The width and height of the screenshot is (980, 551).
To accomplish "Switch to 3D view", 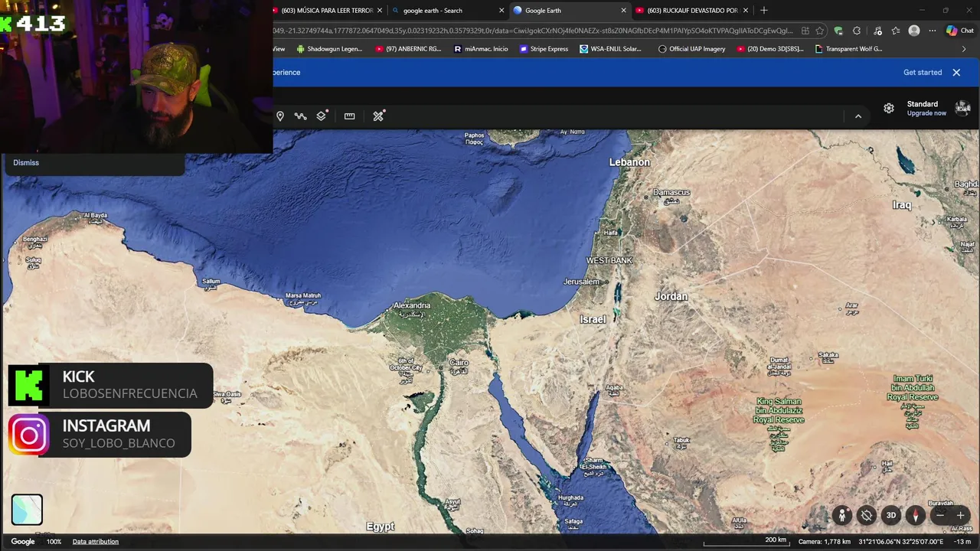I will coord(891,515).
